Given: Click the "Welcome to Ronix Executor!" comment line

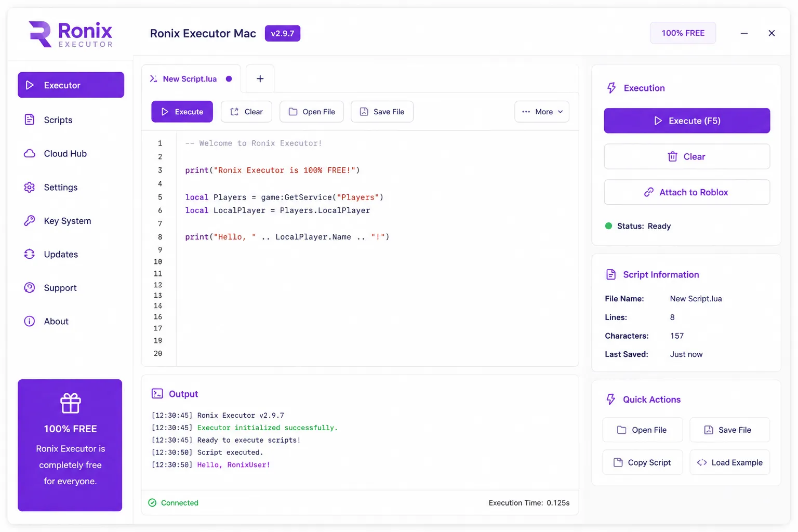Looking at the screenshot, I should coord(254,143).
